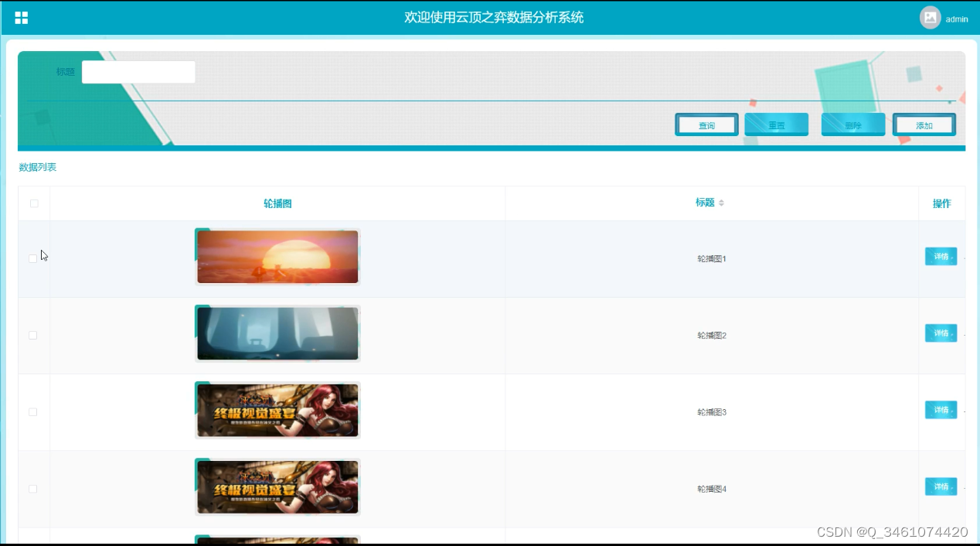Sort by the 标题 column arrows
Image resolution: width=980 pixels, height=546 pixels.
point(721,203)
